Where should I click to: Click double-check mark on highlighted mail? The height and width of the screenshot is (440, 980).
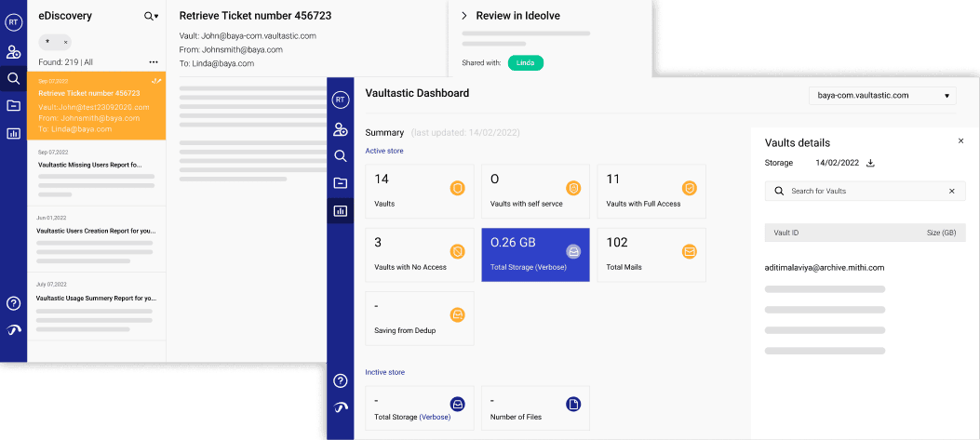156,81
